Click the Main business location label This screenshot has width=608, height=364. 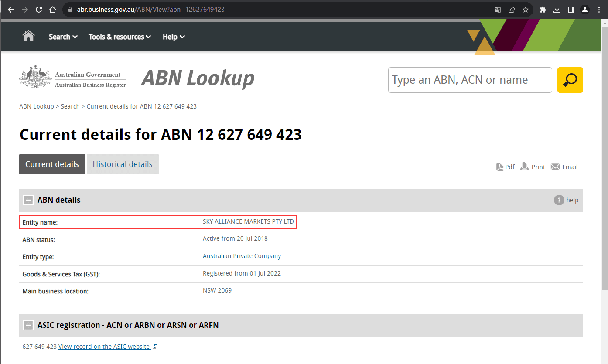point(55,291)
